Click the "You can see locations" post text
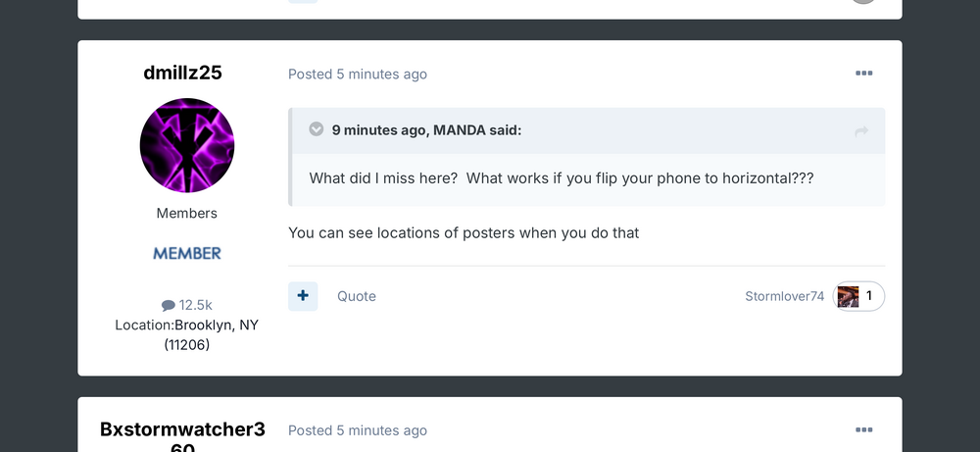The height and width of the screenshot is (452, 980). 464,233
